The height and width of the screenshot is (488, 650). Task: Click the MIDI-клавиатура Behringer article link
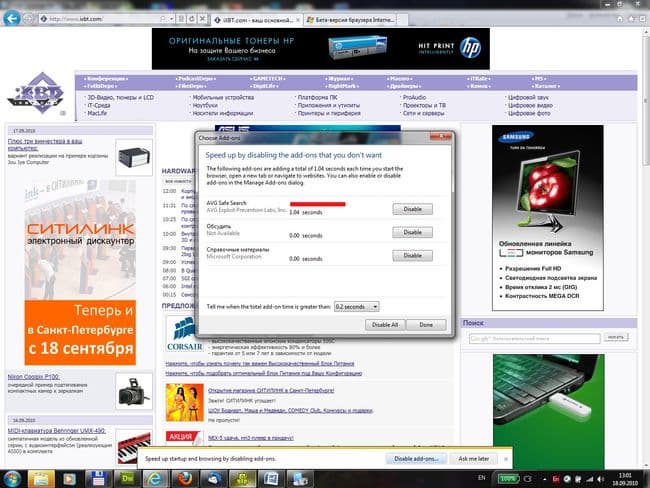56,431
